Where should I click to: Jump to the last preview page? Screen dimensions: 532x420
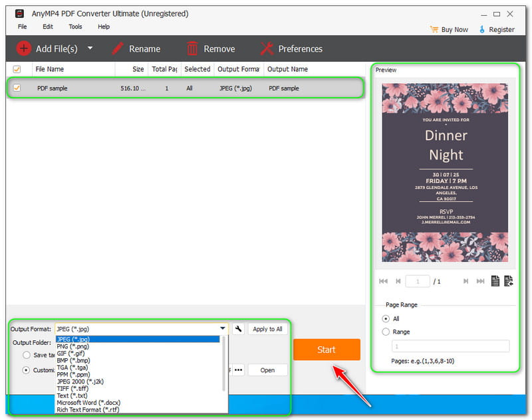480,281
